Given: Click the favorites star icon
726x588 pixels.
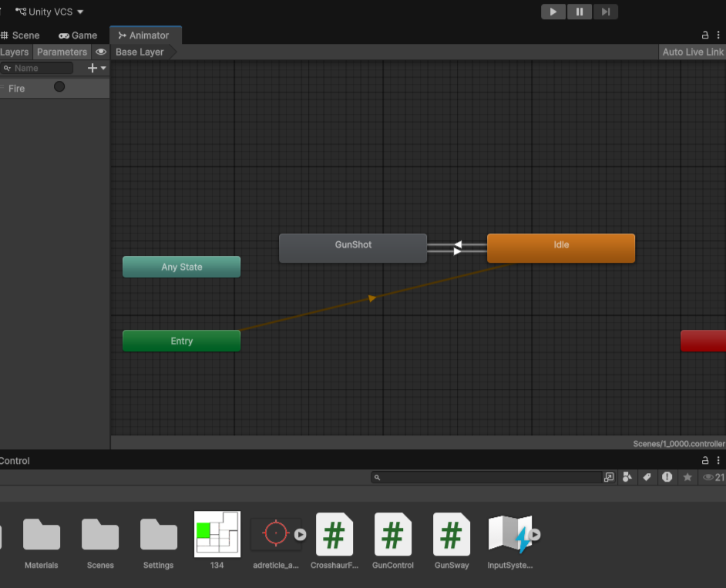Looking at the screenshot, I should click(x=687, y=477).
